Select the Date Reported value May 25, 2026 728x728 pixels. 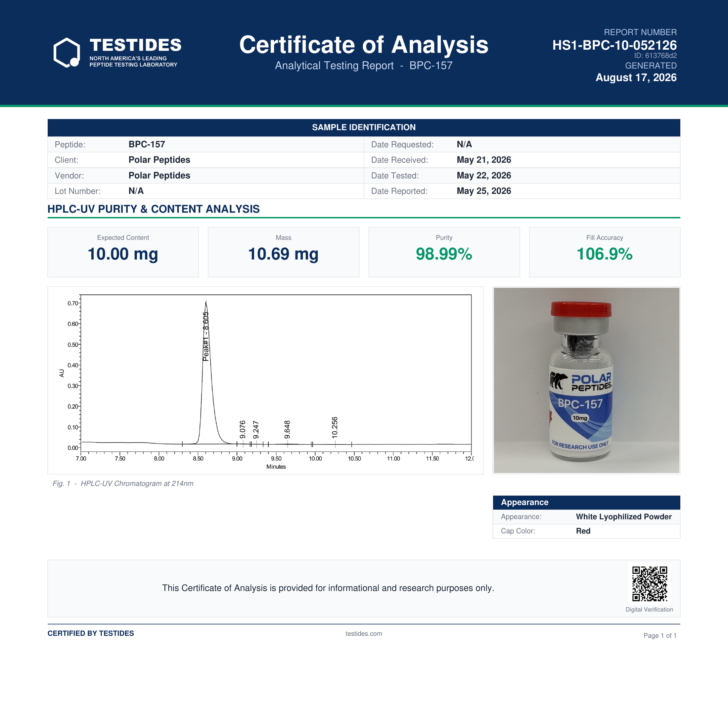(484, 191)
